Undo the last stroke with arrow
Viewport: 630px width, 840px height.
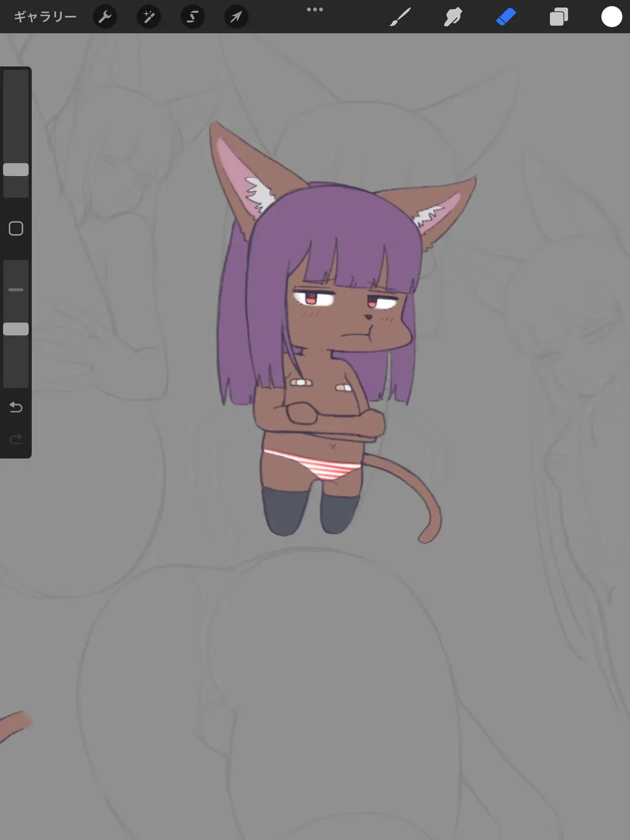click(x=16, y=407)
